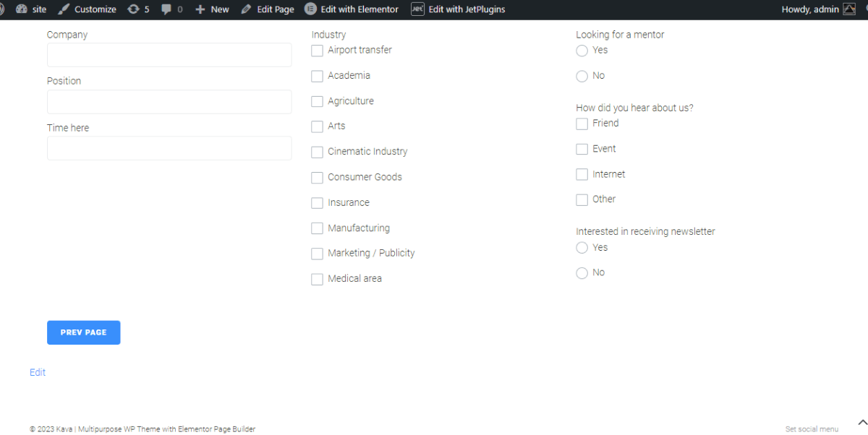Click the Time here input field
The height and width of the screenshot is (435, 868).
tap(169, 148)
